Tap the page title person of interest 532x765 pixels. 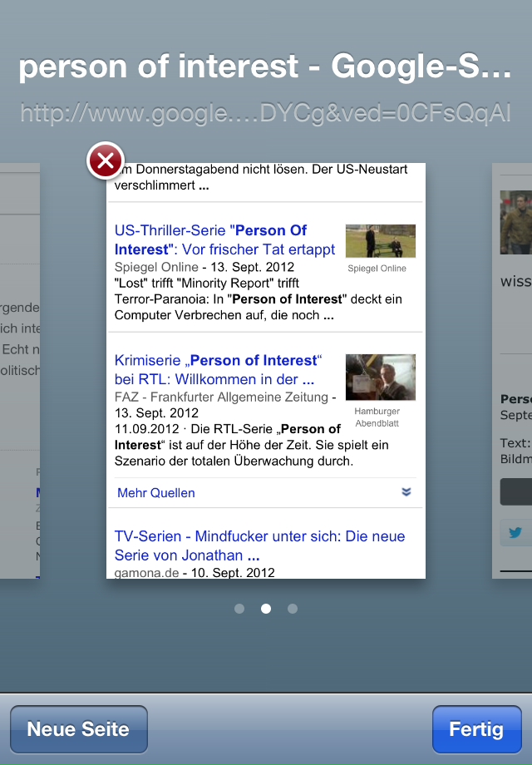pos(265,67)
